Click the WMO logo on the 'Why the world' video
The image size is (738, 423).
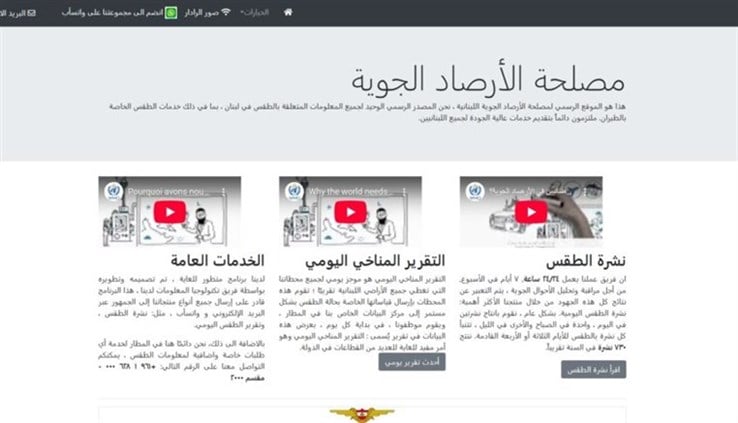293,190
